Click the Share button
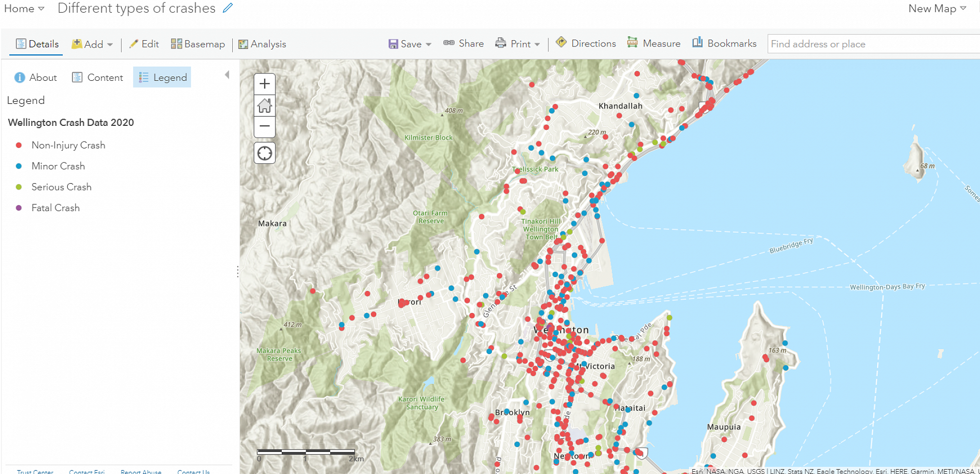 click(464, 44)
